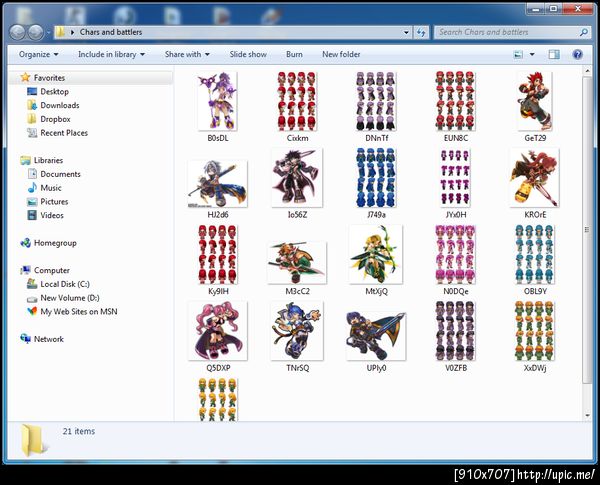Click the scrollbar down arrow
Image resolution: width=600 pixels, height=485 pixels.
pyautogui.click(x=587, y=416)
